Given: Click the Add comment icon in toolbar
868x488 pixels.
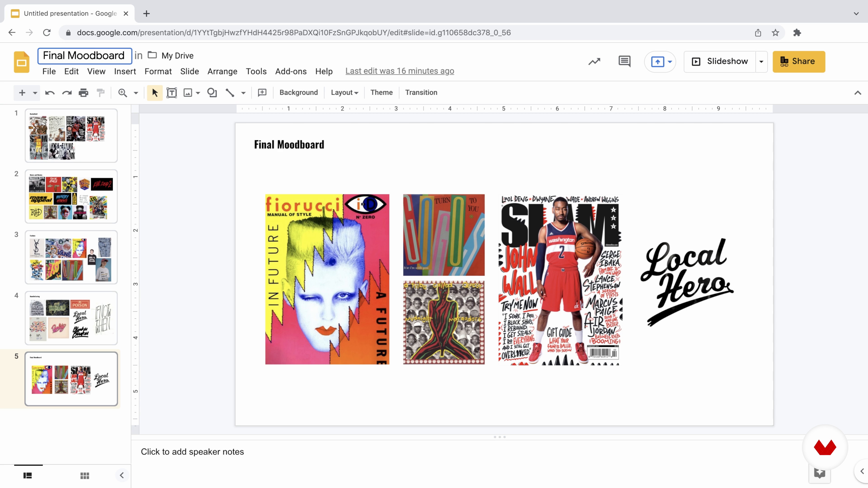Looking at the screenshot, I should (x=262, y=93).
